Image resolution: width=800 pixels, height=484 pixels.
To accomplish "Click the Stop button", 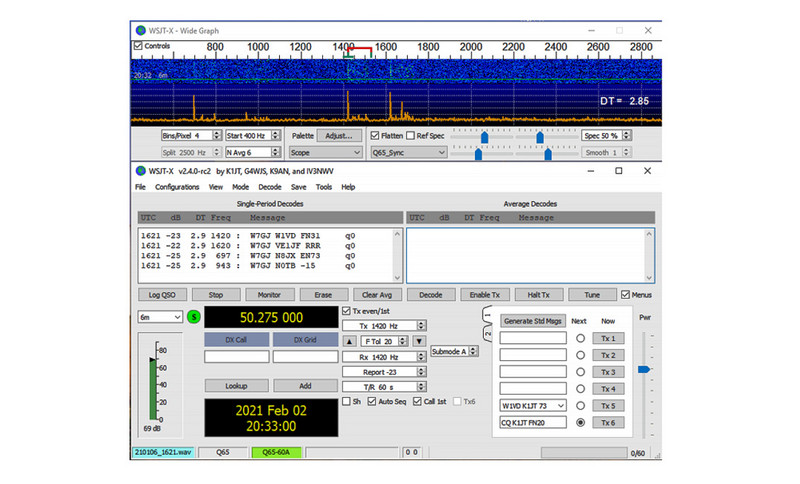I will coord(216,295).
